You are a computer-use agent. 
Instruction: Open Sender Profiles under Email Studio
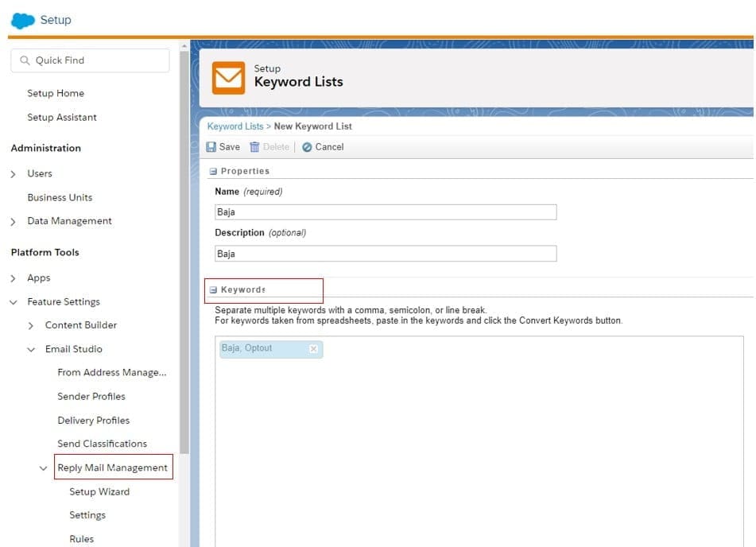[x=91, y=396]
